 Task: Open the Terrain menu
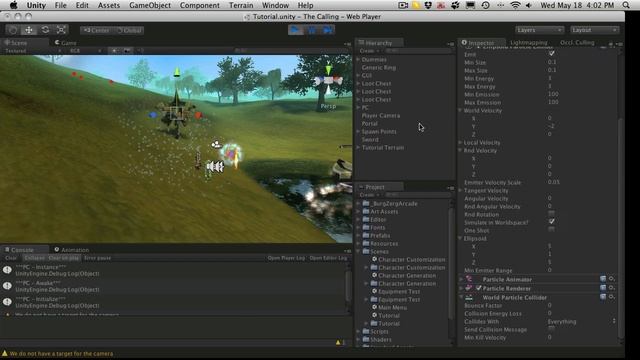241,5
